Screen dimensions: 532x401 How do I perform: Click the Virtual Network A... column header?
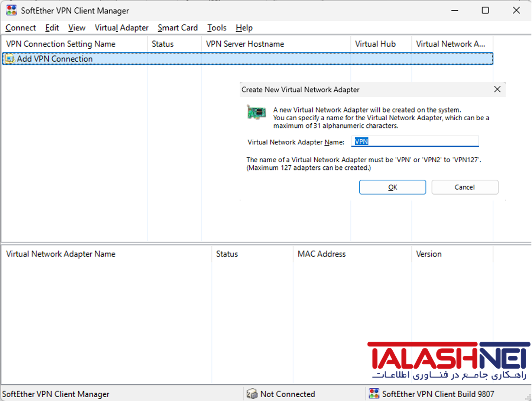[452, 44]
